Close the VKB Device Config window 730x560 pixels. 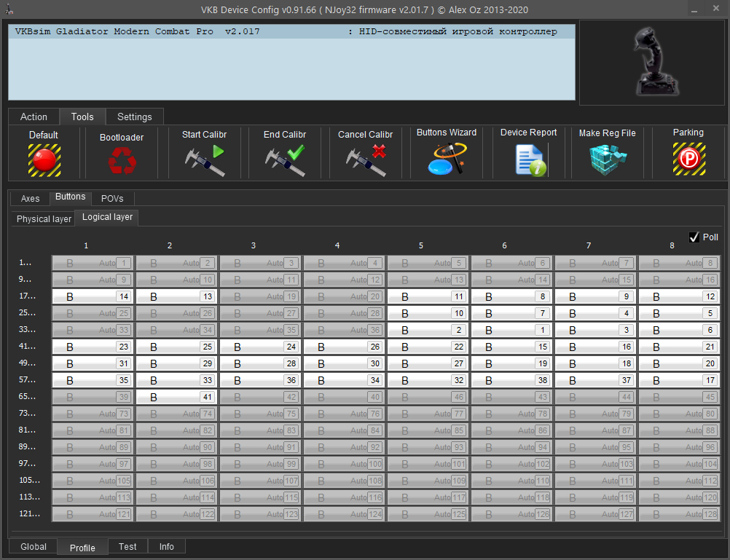[x=716, y=9]
